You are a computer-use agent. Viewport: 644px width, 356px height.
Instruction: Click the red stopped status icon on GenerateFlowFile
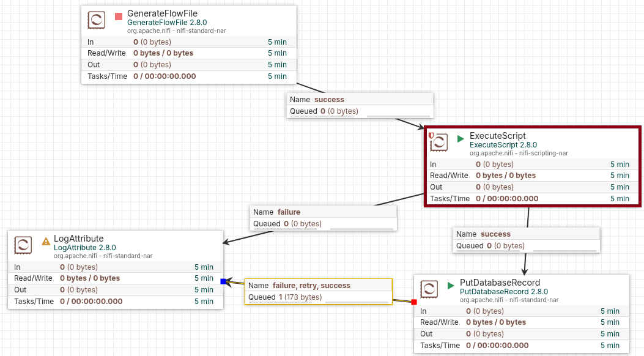pos(119,17)
